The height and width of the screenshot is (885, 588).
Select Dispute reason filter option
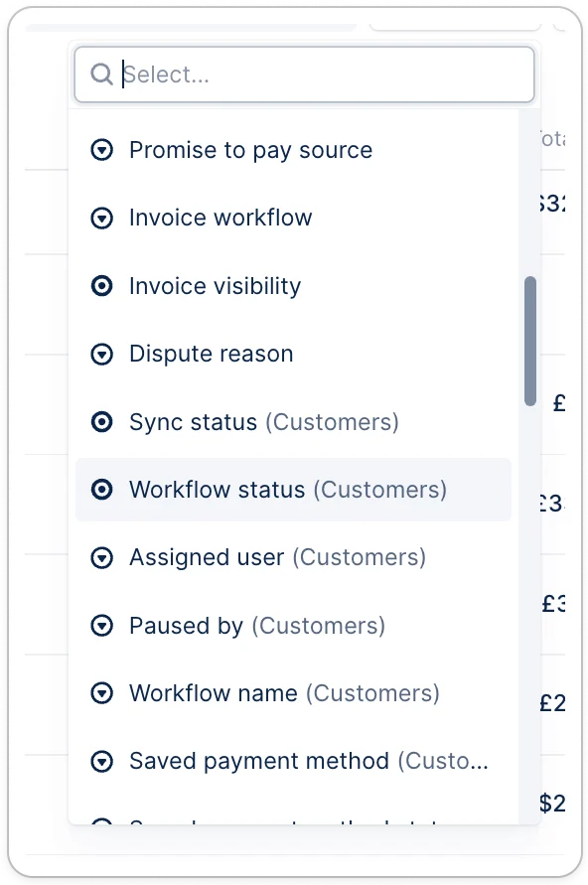(293, 354)
